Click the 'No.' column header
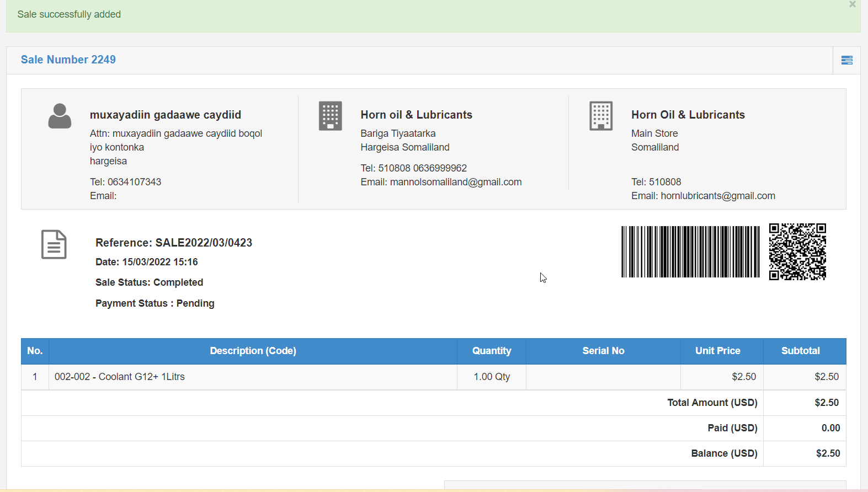868x492 pixels. point(35,351)
